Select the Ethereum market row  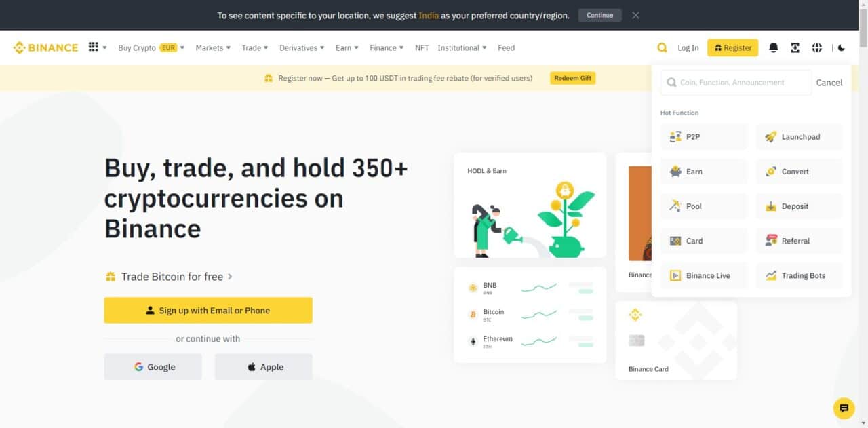click(530, 341)
